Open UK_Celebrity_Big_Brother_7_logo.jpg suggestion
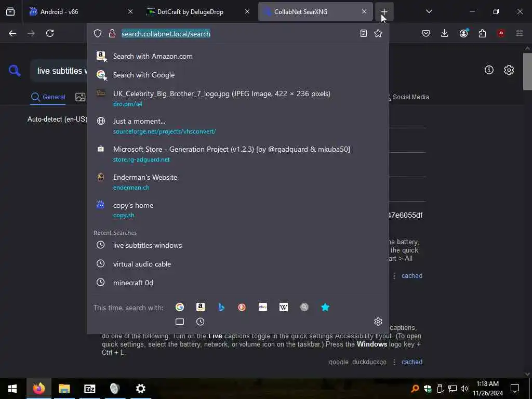The height and width of the screenshot is (399, 532). click(x=238, y=98)
